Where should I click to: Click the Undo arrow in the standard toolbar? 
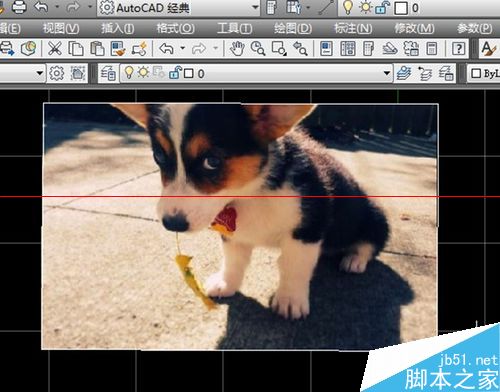166,49
